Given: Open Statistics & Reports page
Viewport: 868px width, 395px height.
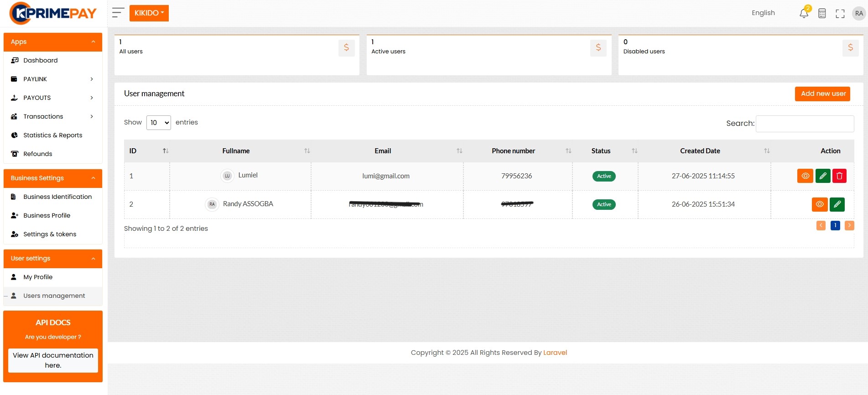Looking at the screenshot, I should coord(53,135).
